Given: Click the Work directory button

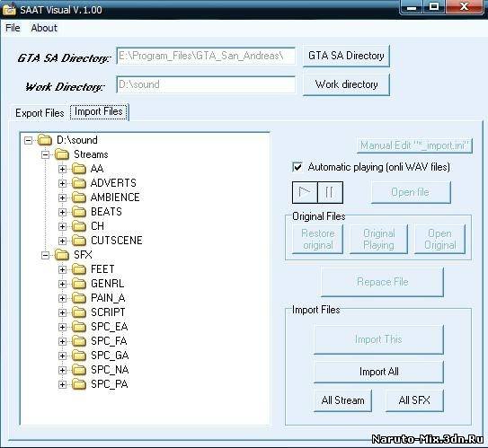Looking at the screenshot, I should click(346, 84).
